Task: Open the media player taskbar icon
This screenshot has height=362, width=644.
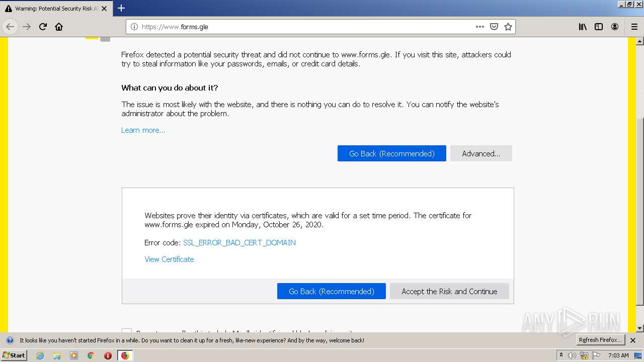Action: point(74,355)
